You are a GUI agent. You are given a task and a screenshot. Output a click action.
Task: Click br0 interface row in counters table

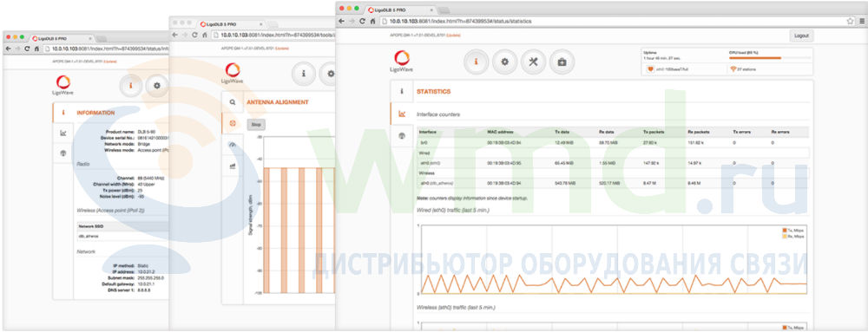click(613, 142)
